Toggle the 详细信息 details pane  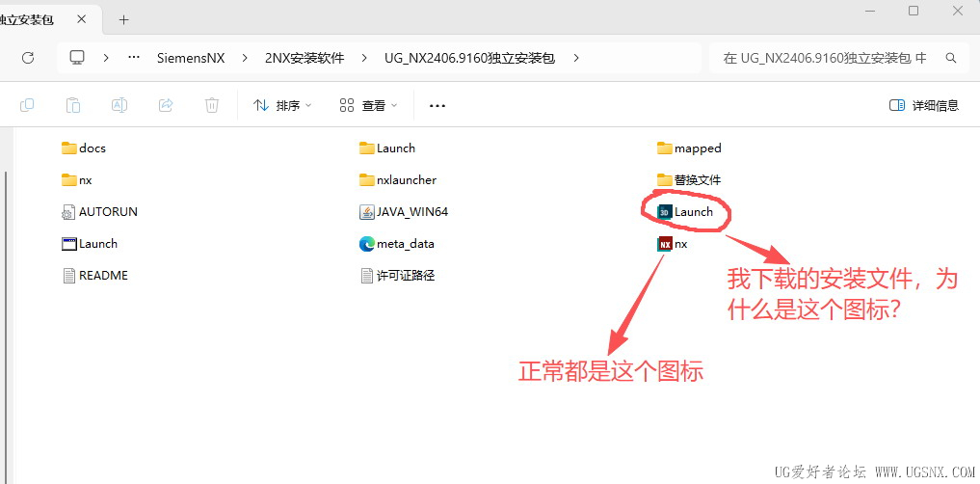pyautogui.click(x=924, y=105)
